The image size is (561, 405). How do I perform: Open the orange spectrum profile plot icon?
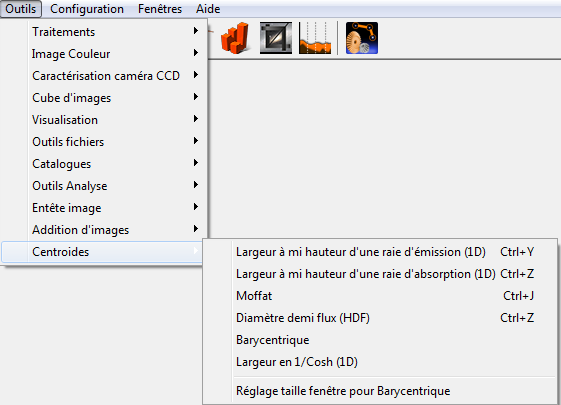[x=315, y=38]
